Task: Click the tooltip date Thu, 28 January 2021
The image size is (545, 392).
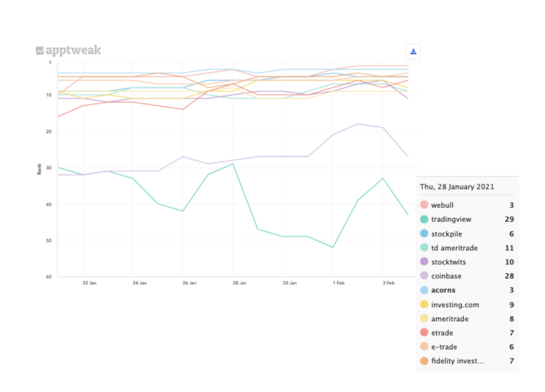Action: tap(457, 187)
